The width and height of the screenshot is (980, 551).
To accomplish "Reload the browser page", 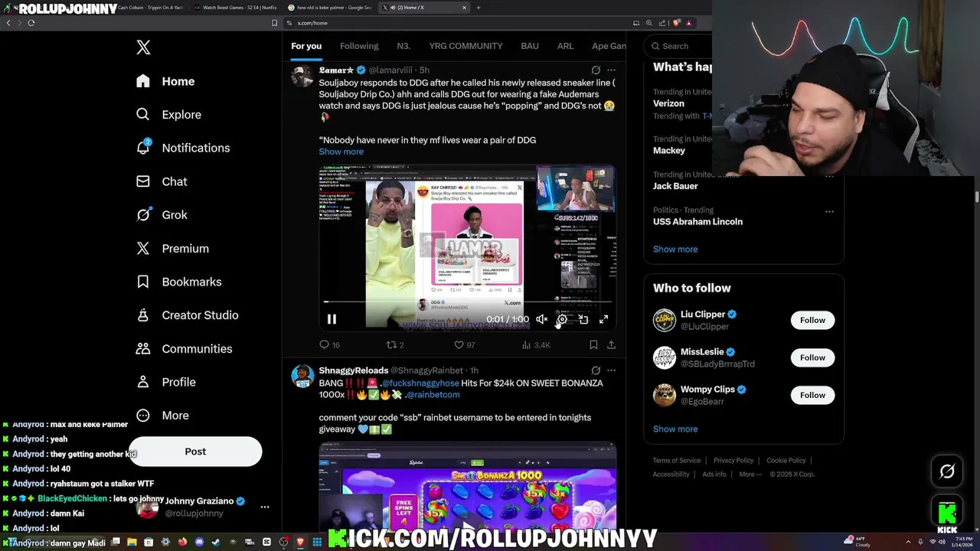I will 31,23.
